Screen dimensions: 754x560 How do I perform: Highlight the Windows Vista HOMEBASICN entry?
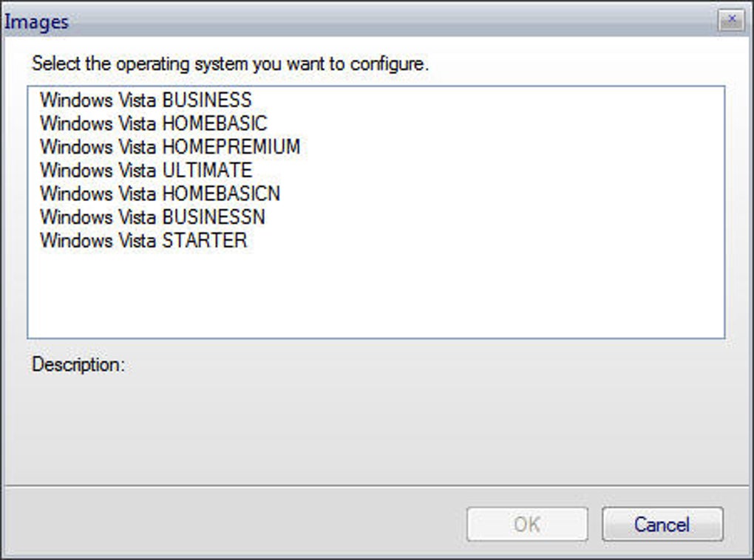pos(160,194)
